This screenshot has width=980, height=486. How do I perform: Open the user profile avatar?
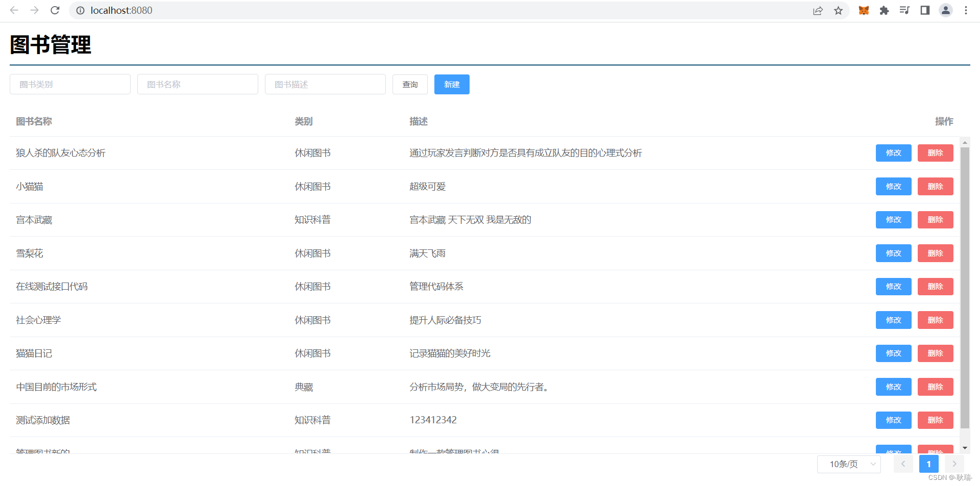(946, 10)
